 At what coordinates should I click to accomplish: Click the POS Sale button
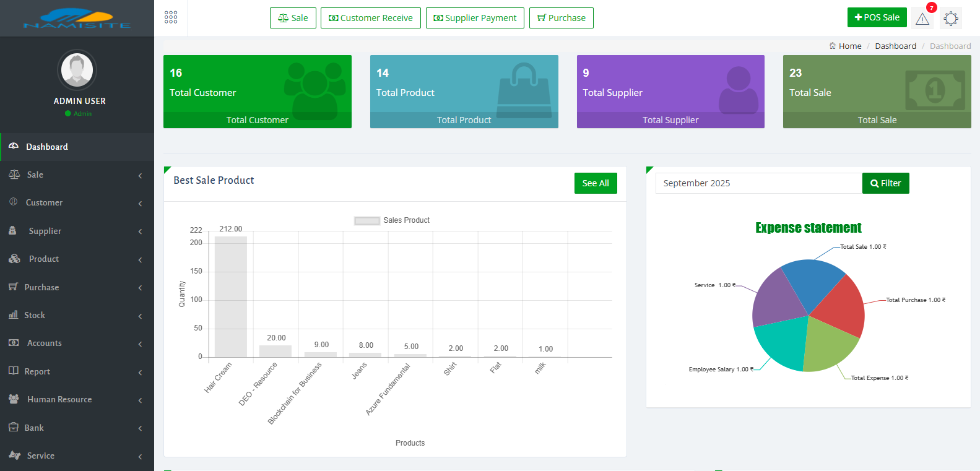877,17
